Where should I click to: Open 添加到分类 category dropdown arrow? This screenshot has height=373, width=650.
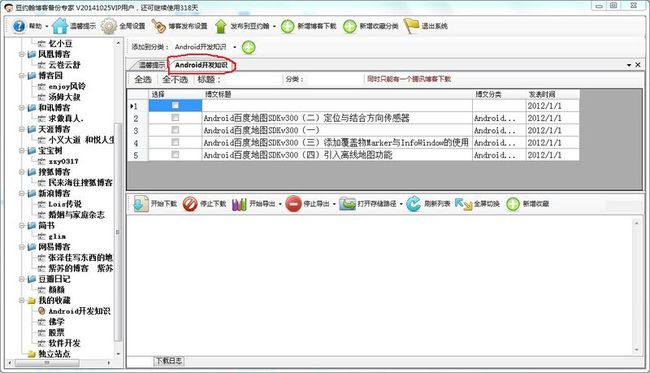235,47
